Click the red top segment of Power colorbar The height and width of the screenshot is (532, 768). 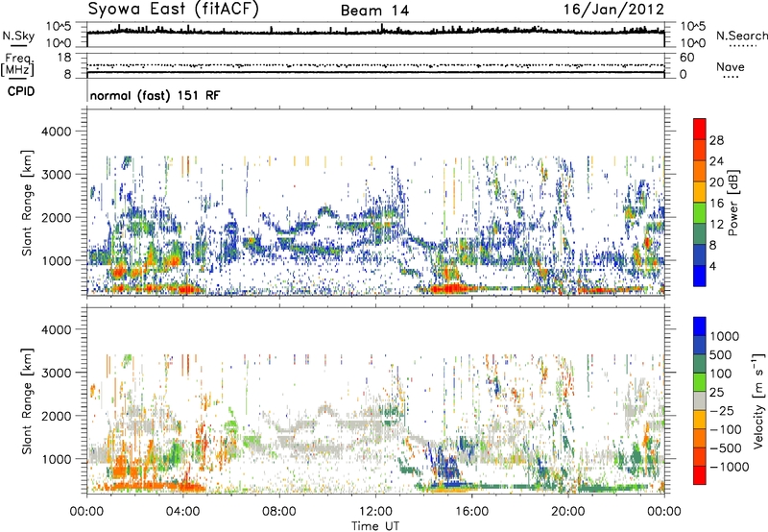click(700, 130)
